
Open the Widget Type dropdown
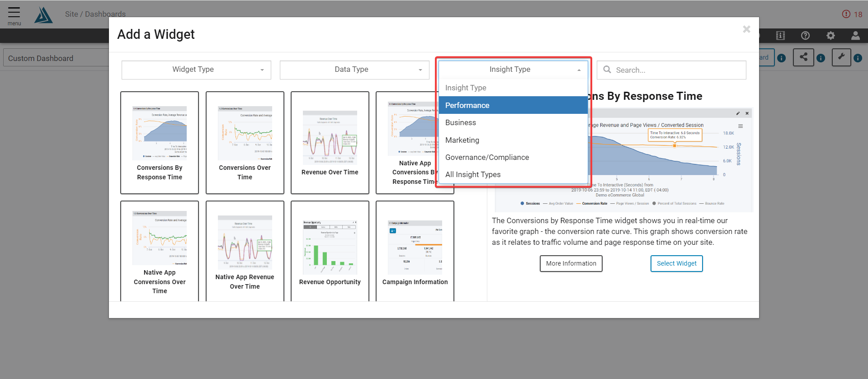pyautogui.click(x=196, y=70)
